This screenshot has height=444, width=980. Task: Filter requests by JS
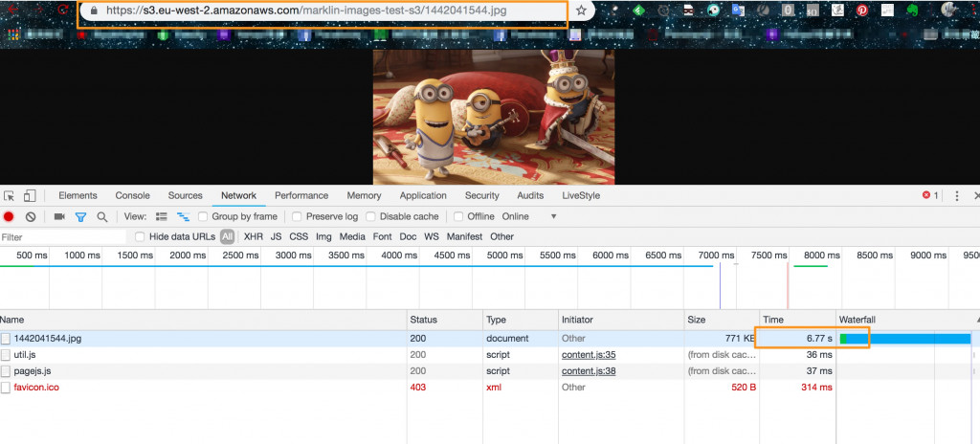pyautogui.click(x=277, y=236)
